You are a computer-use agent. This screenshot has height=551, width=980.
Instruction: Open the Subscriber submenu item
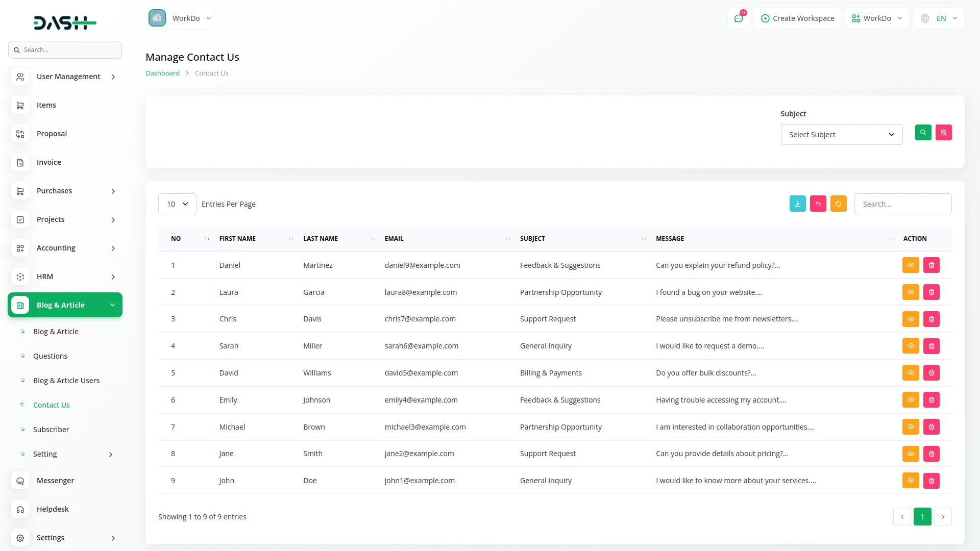51,430
